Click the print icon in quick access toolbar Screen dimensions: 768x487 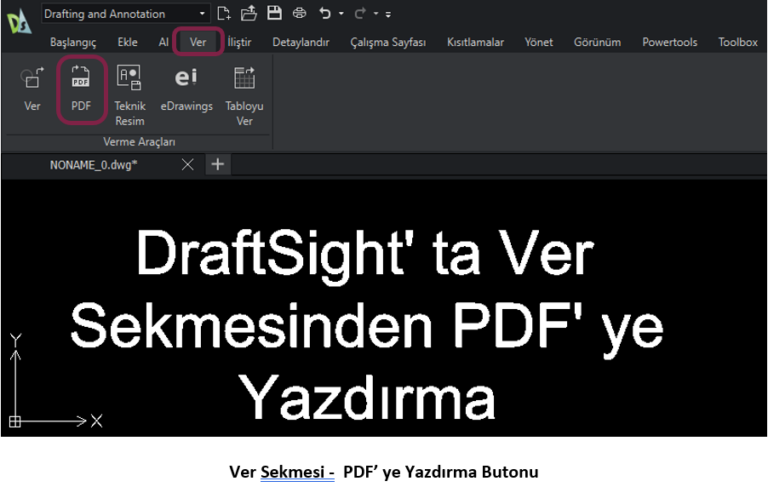298,14
